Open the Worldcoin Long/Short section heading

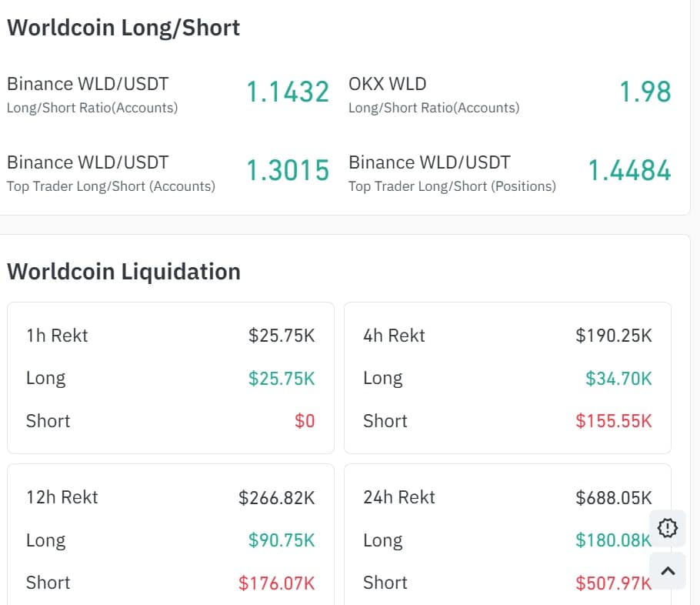click(124, 28)
